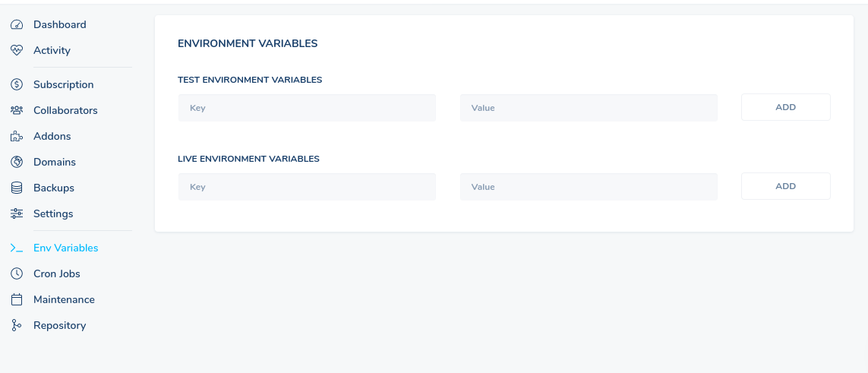Focus the test environment Key field
868x373 pixels.
point(307,108)
